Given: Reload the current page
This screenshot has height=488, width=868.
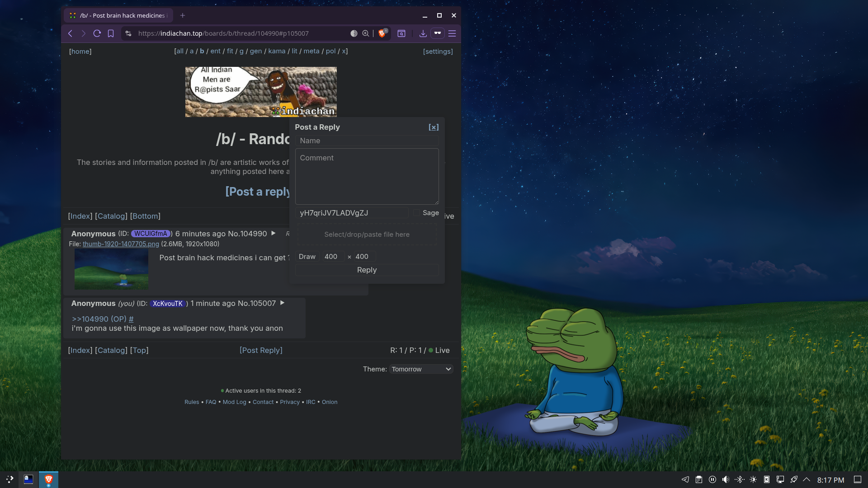Looking at the screenshot, I should [x=97, y=33].
